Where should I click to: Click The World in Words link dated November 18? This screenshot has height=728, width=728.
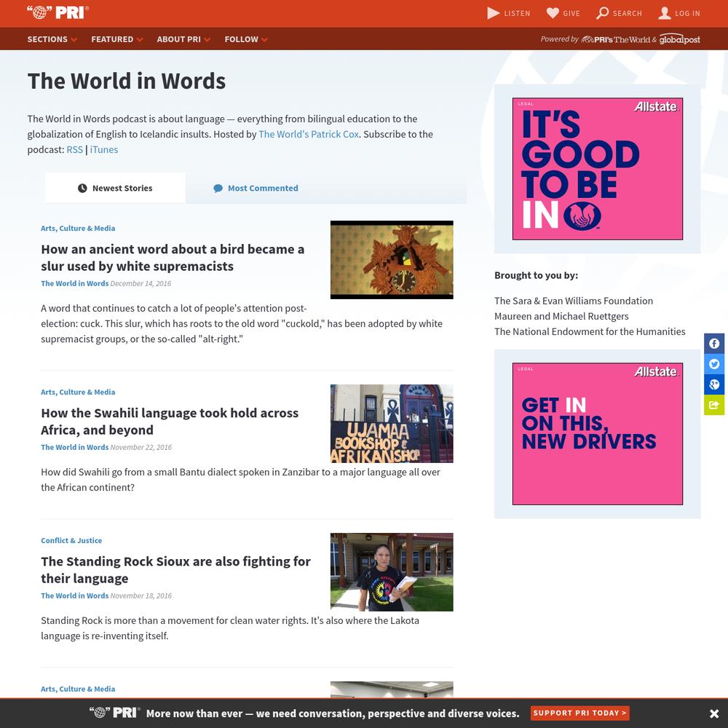[75, 596]
